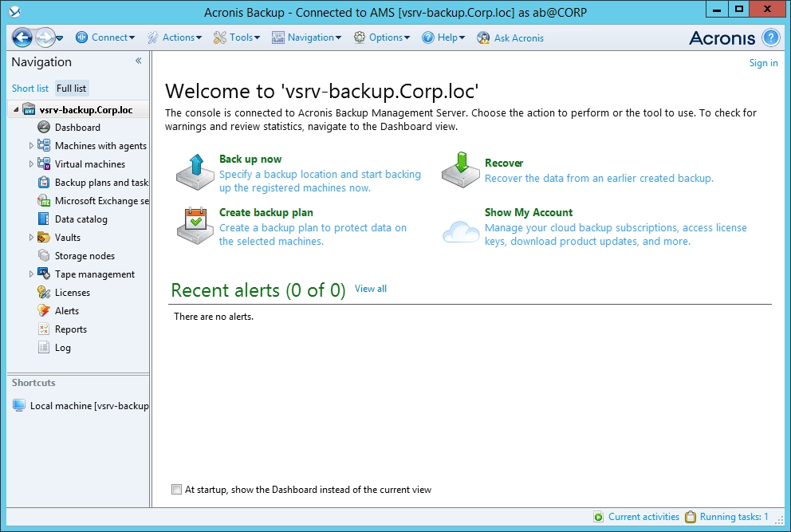The image size is (791, 532).
Task: Click the Recover disk arrow icon
Action: tap(461, 170)
